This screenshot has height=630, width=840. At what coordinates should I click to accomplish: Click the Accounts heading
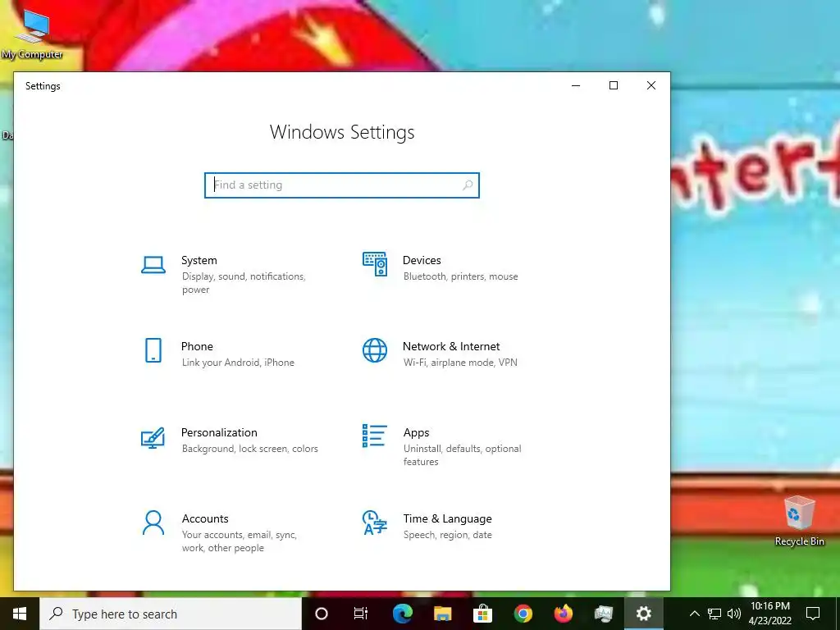(x=205, y=518)
